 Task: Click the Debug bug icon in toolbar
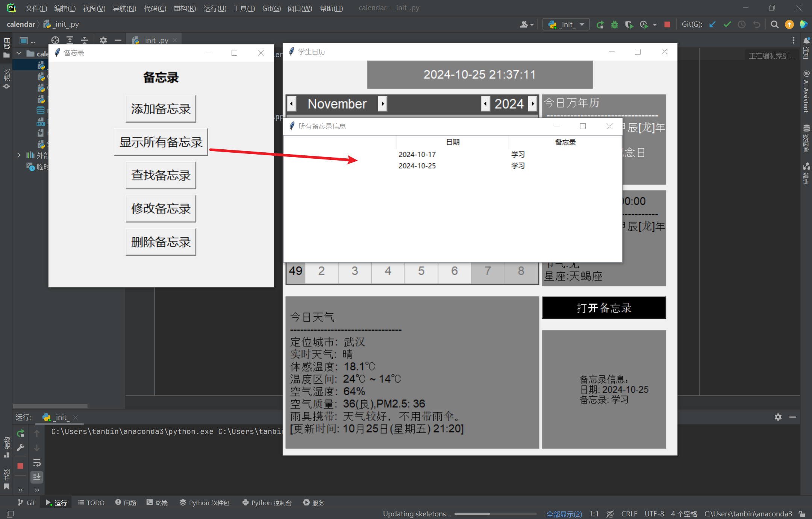click(x=615, y=25)
